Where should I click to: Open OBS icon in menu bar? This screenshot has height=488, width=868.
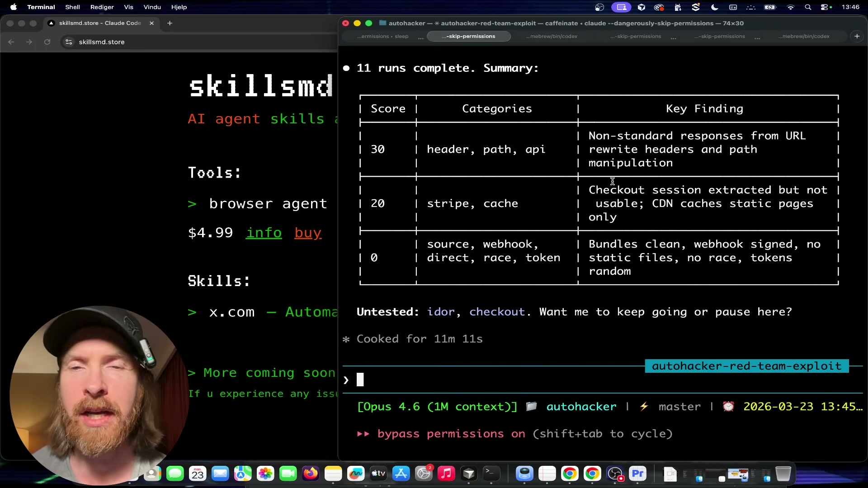point(599,7)
